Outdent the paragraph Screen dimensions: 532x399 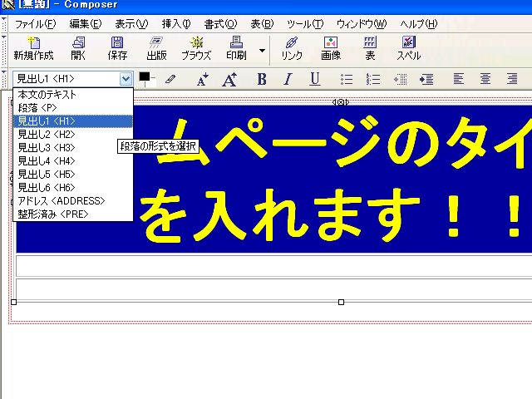(400, 79)
